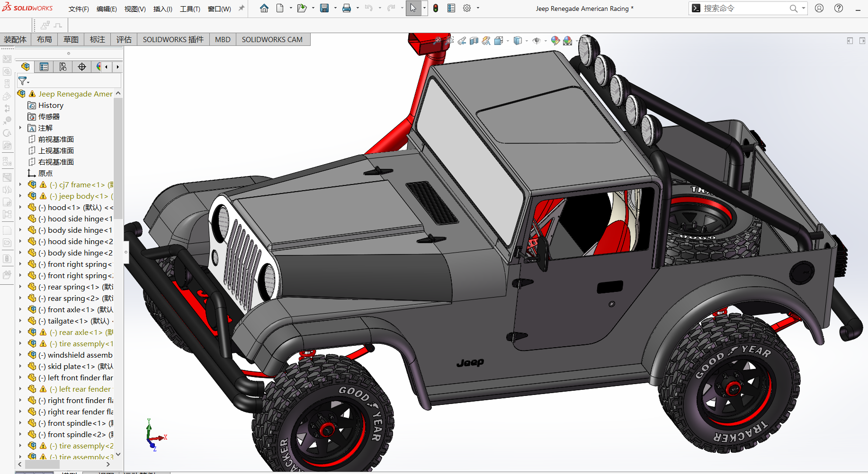Viewport: 868px width, 474px height.
Task: Activate the Select cursor tool
Action: point(413,8)
